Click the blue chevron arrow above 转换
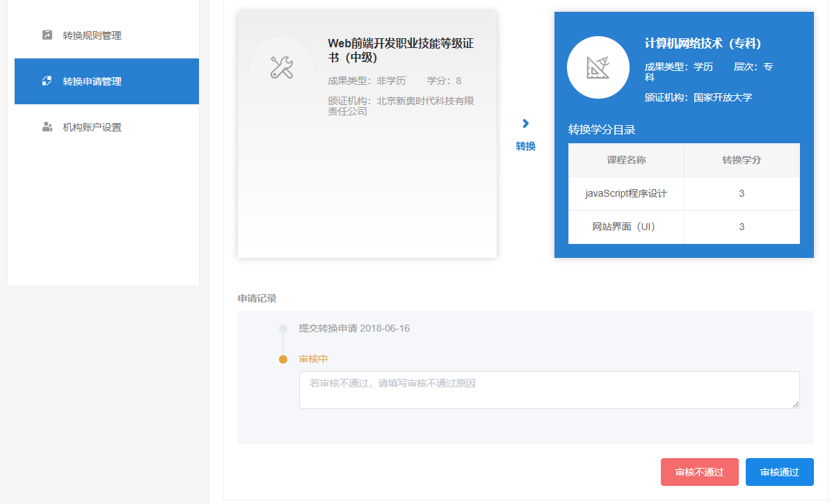Viewport: 832px width, 504px height. tap(525, 124)
